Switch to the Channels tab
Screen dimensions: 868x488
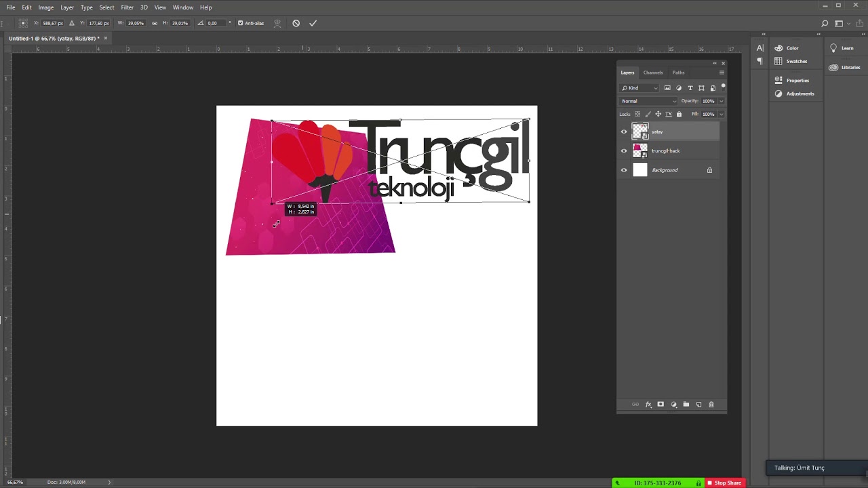pos(653,73)
